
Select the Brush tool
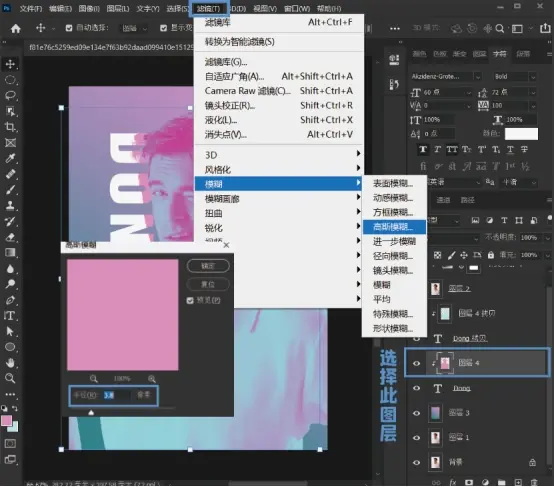10,190
